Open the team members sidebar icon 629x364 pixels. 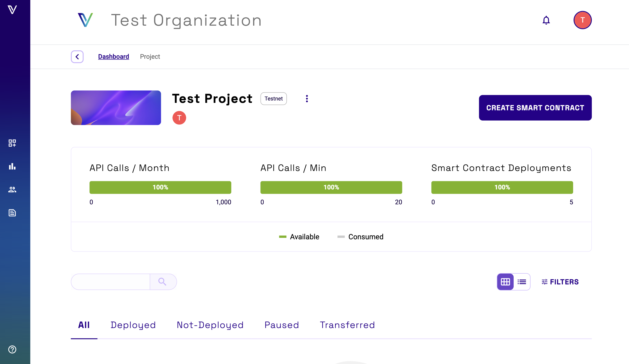point(12,190)
